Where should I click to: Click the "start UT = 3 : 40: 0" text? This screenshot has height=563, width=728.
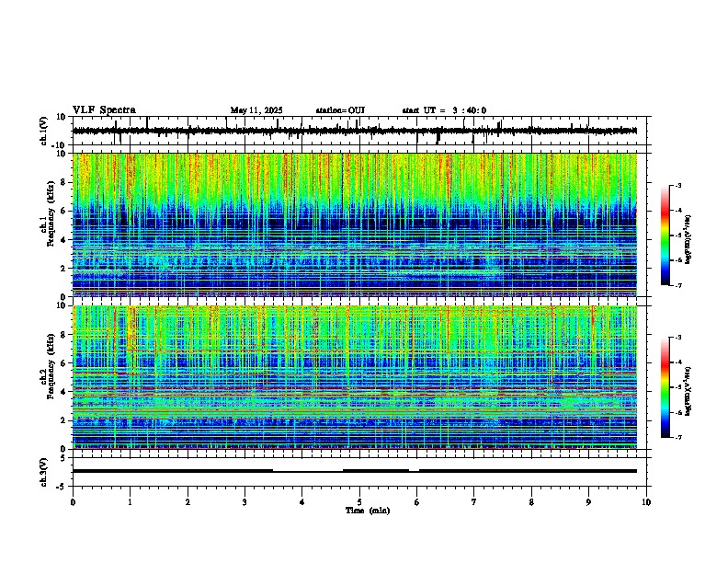pos(444,110)
